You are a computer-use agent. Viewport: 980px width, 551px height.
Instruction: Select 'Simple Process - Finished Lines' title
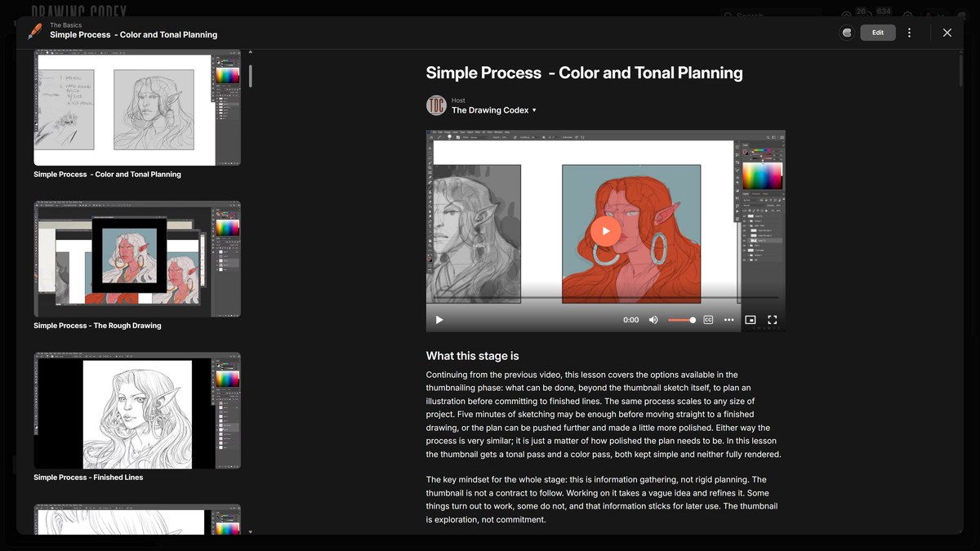pyautogui.click(x=88, y=478)
